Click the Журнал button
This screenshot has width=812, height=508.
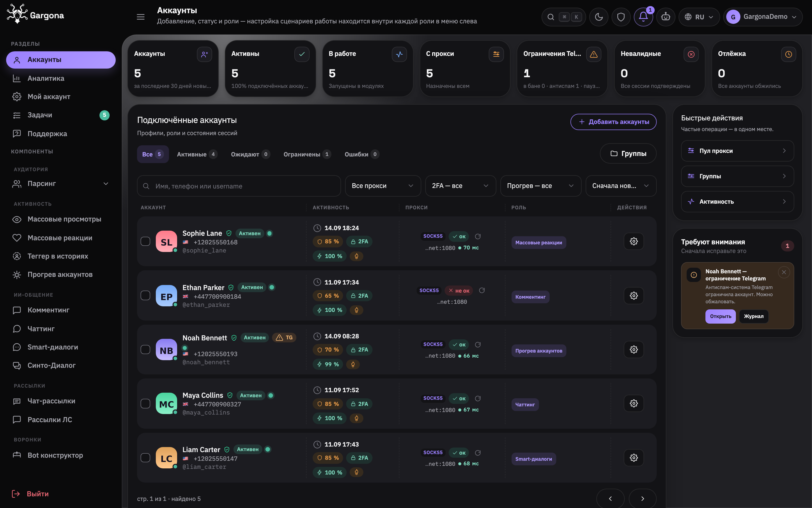[x=754, y=316]
